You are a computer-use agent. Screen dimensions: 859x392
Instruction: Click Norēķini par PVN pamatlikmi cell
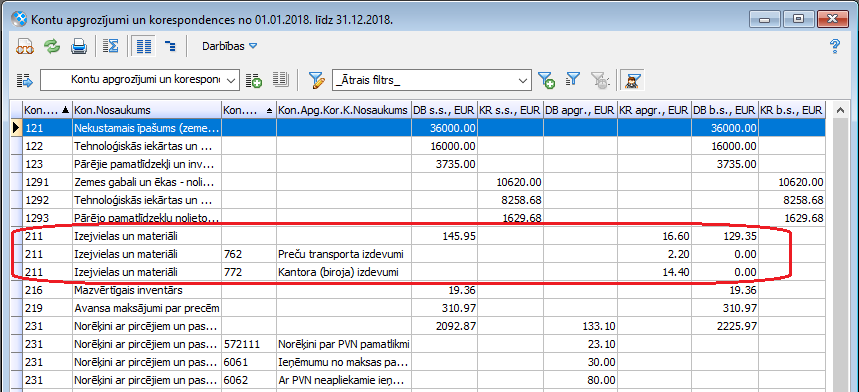pyautogui.click(x=343, y=344)
